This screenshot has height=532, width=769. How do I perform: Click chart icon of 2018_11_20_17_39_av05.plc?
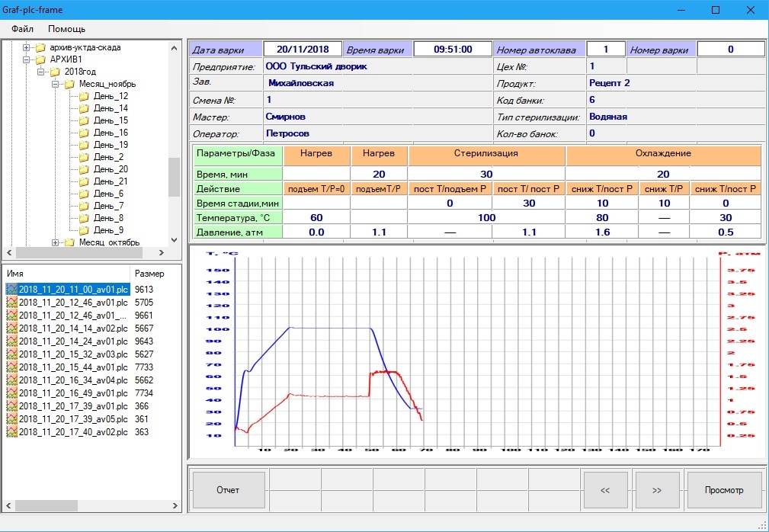tap(11, 419)
